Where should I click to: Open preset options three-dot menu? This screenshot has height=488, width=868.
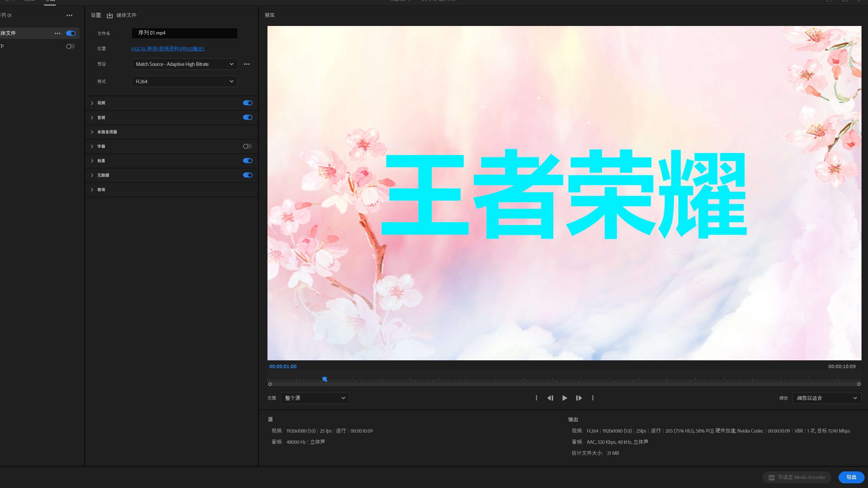coord(247,64)
